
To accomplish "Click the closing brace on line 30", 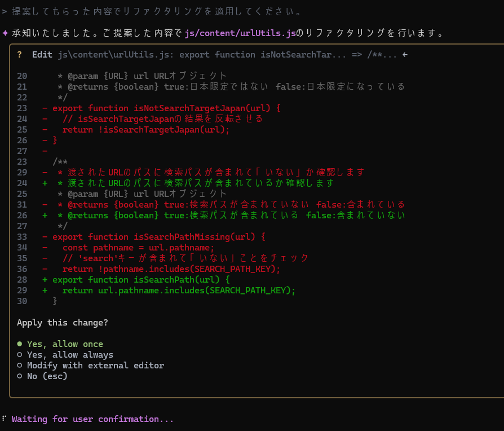I will 55,301.
